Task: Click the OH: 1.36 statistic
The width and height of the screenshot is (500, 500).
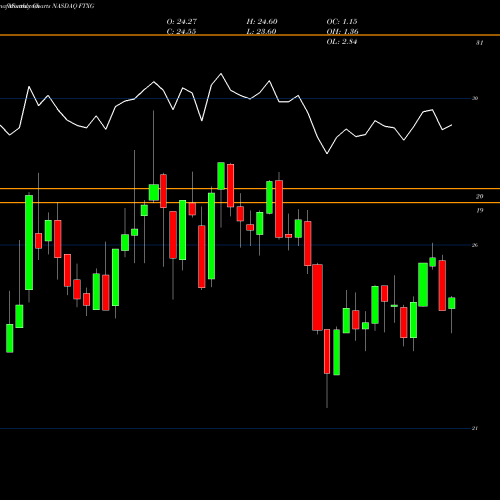Action: point(342,32)
